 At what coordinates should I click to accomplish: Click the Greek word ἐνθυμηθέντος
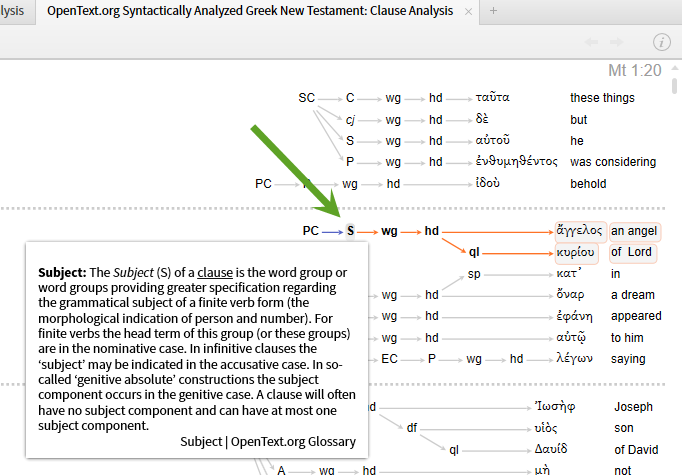(516, 161)
